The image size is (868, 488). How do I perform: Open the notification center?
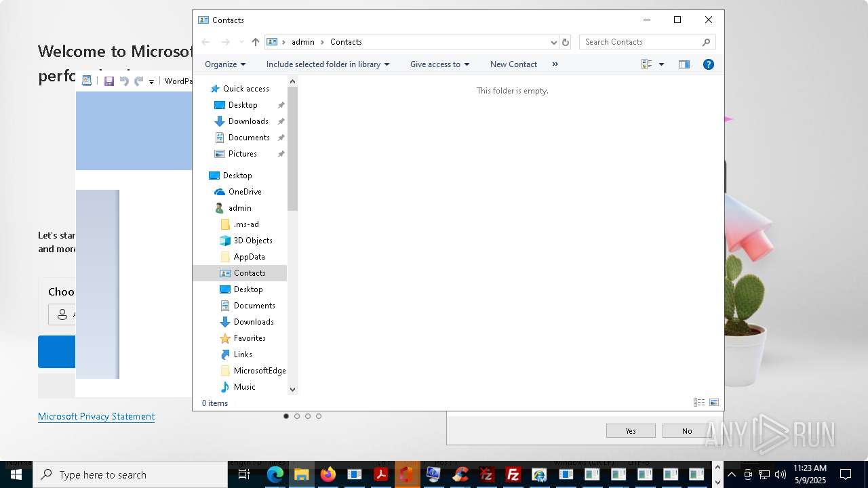click(846, 474)
